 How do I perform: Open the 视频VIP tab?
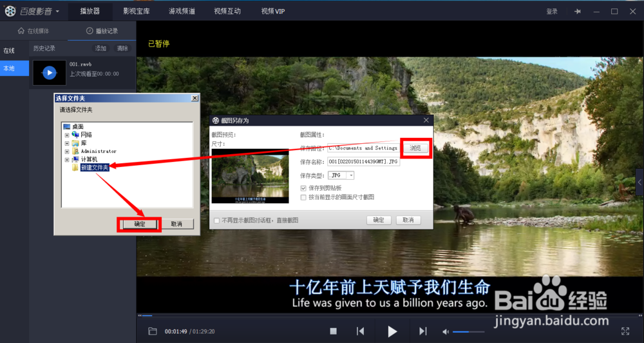(272, 11)
